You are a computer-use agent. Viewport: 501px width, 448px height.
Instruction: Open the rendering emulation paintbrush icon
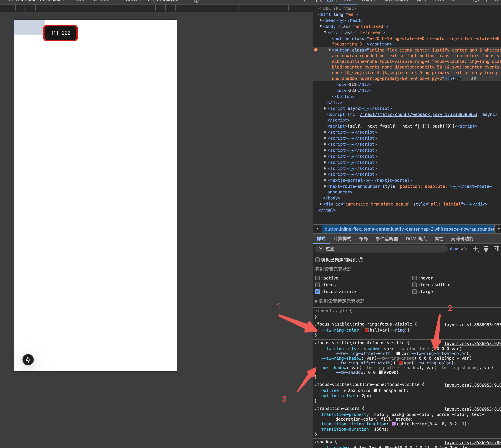point(486,249)
